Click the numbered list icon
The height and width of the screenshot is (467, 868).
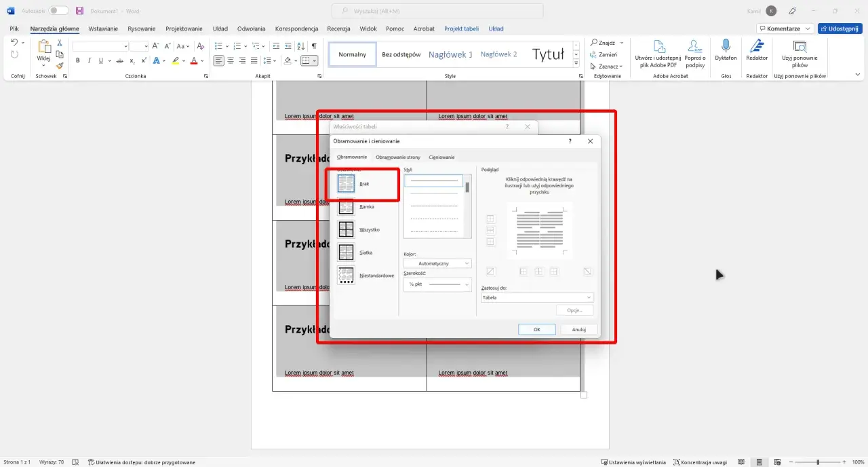click(237, 46)
